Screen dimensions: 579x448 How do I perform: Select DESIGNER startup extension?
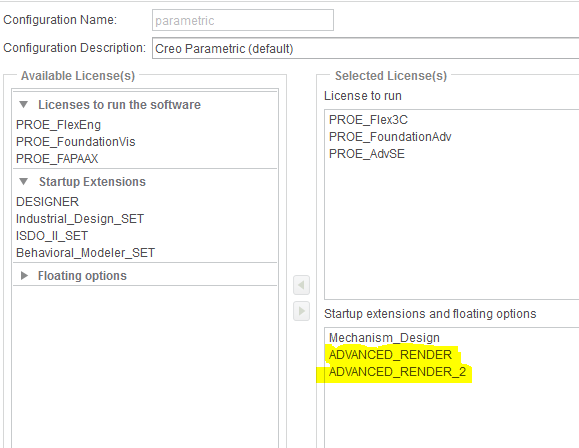pos(47,202)
